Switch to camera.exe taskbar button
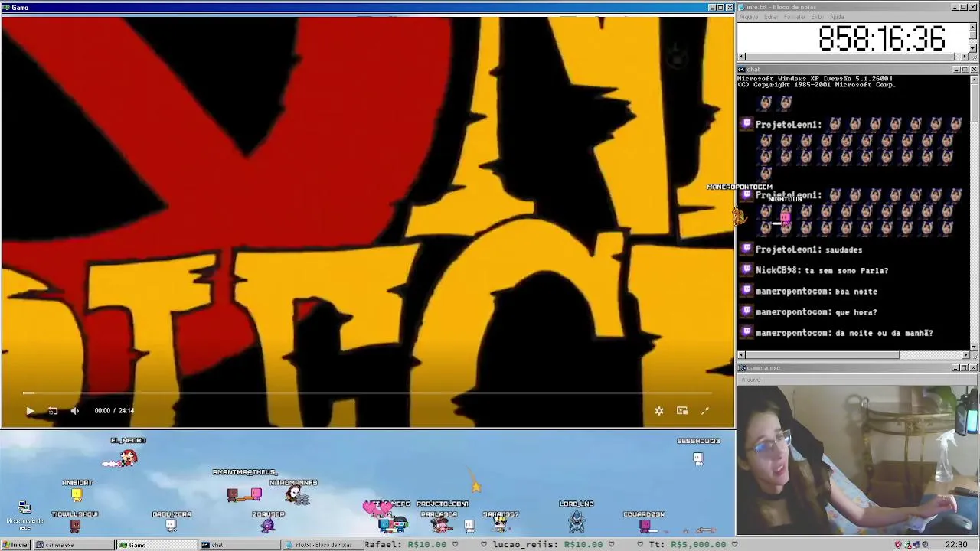The image size is (980, 551). (x=73, y=545)
